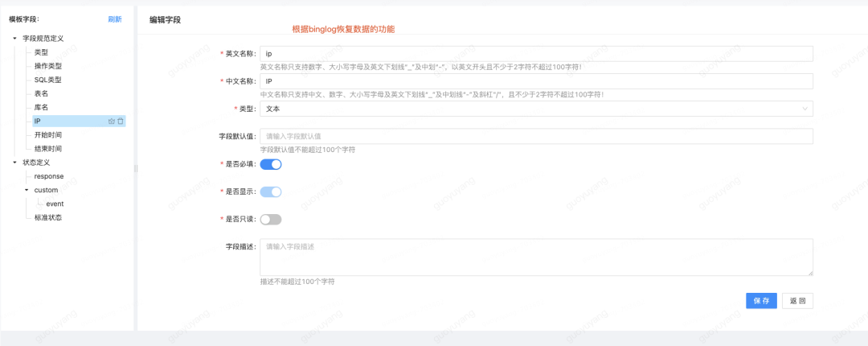Click the edit icon on the IP row
Screen dimensions: 868x346
(x=111, y=121)
